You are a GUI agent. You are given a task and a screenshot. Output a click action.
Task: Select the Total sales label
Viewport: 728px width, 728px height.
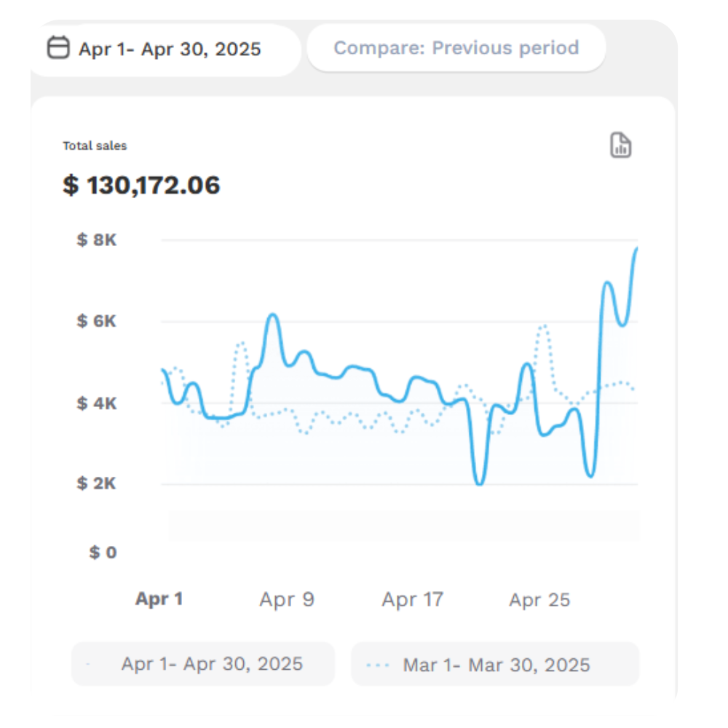coord(95,146)
